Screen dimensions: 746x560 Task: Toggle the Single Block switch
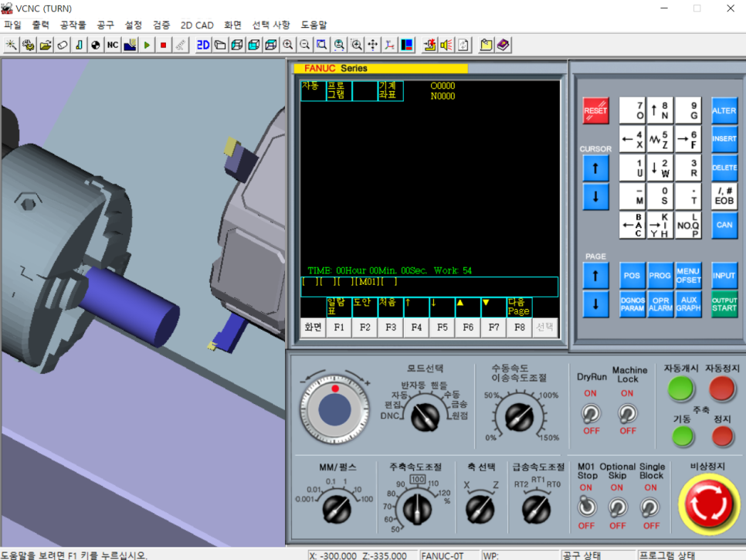(651, 507)
